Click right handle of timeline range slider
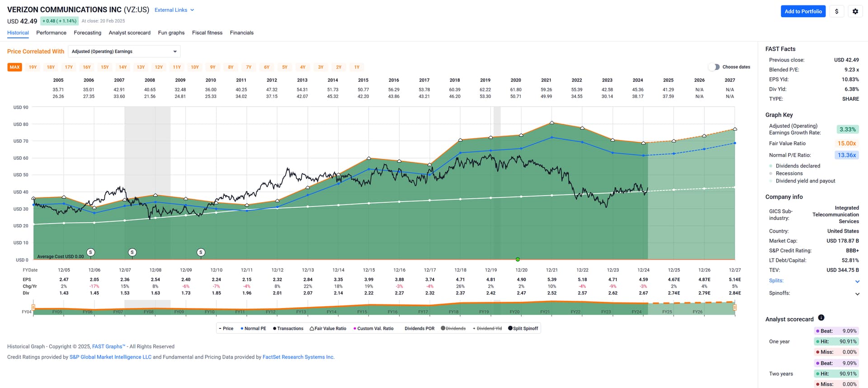 point(735,308)
